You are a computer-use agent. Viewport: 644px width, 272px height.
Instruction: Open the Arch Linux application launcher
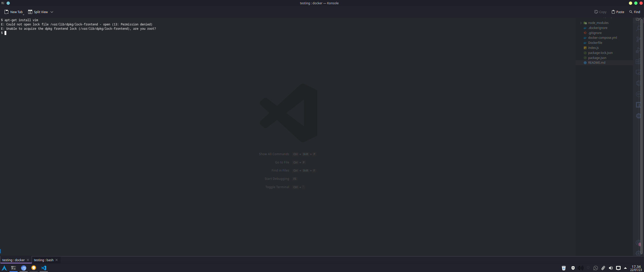[4, 268]
